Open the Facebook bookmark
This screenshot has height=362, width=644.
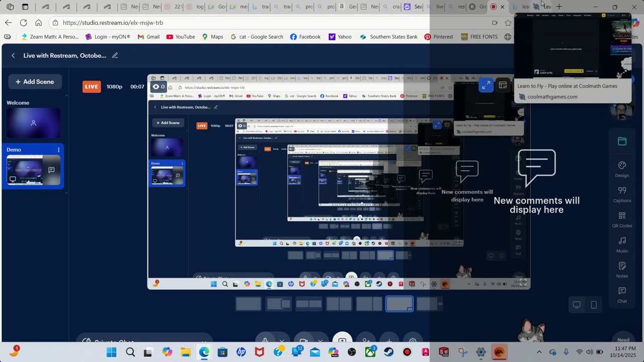click(x=305, y=37)
